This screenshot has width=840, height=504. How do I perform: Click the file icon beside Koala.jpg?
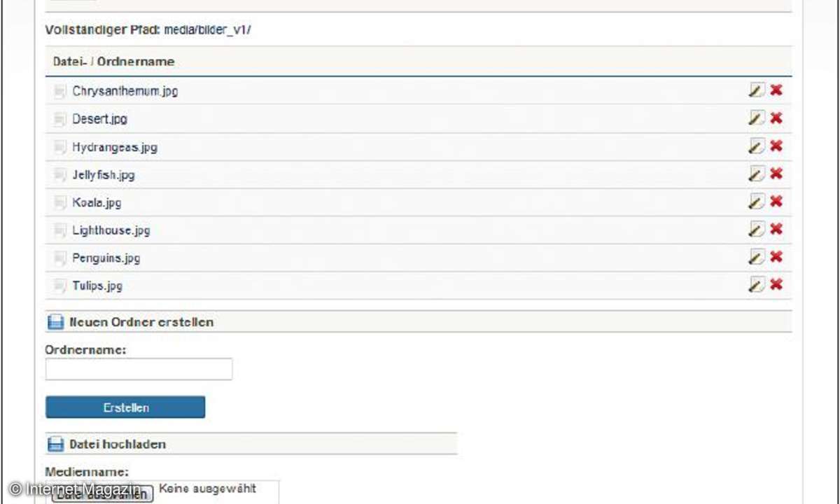coord(59,203)
